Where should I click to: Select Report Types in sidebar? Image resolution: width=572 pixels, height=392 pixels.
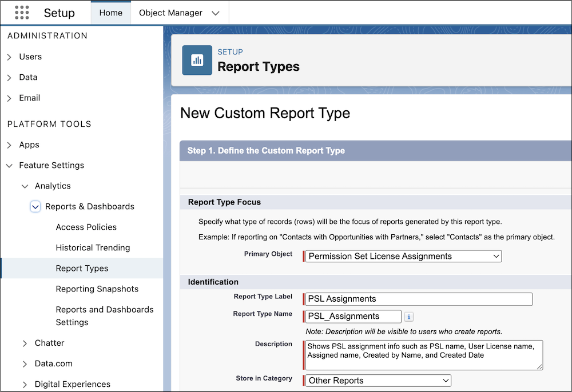pos(82,268)
